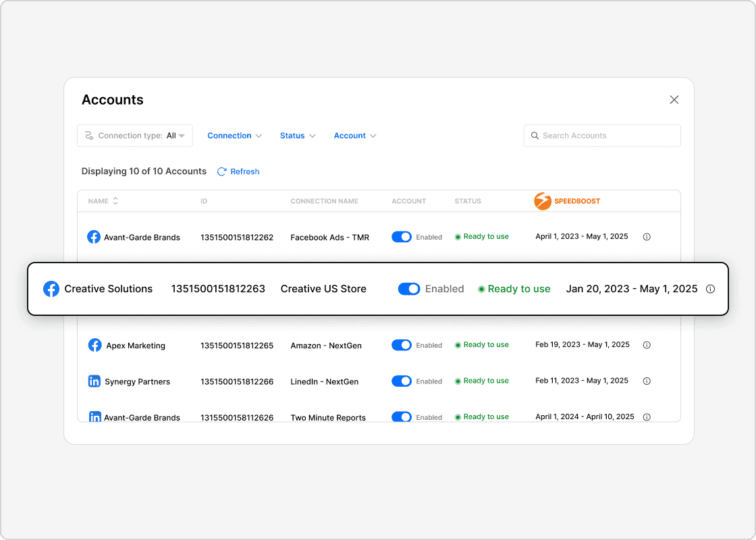Open the Connection dropdown
Viewport: 756px width, 540px height.
coord(234,136)
